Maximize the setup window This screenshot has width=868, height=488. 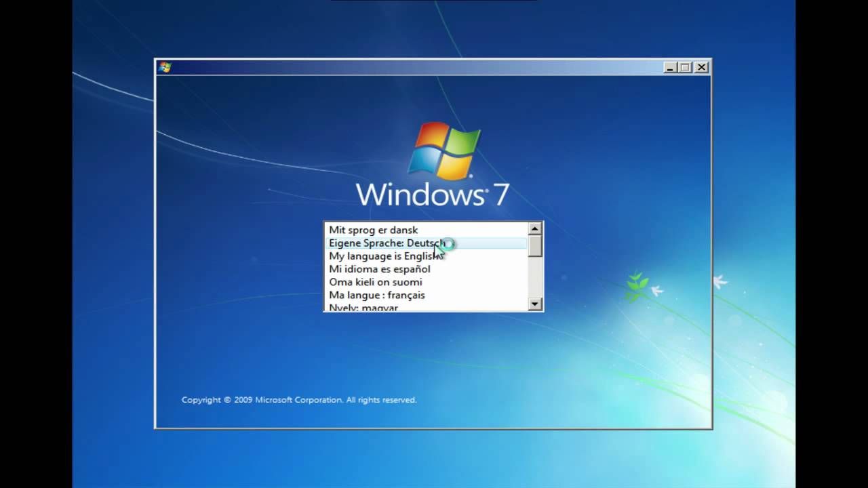(x=685, y=67)
